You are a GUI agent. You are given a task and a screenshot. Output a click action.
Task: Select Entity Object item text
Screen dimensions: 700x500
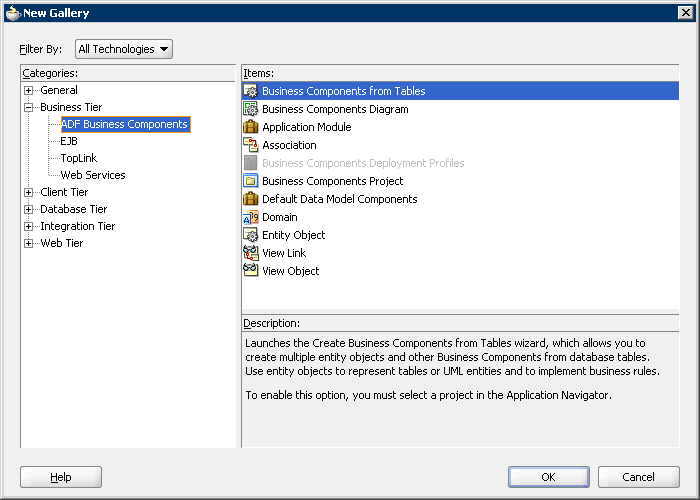point(294,235)
